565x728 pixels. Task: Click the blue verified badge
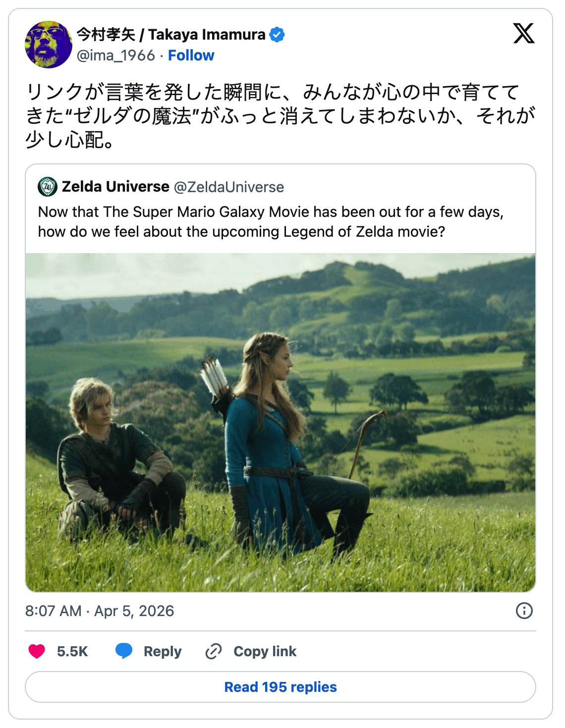click(x=277, y=35)
